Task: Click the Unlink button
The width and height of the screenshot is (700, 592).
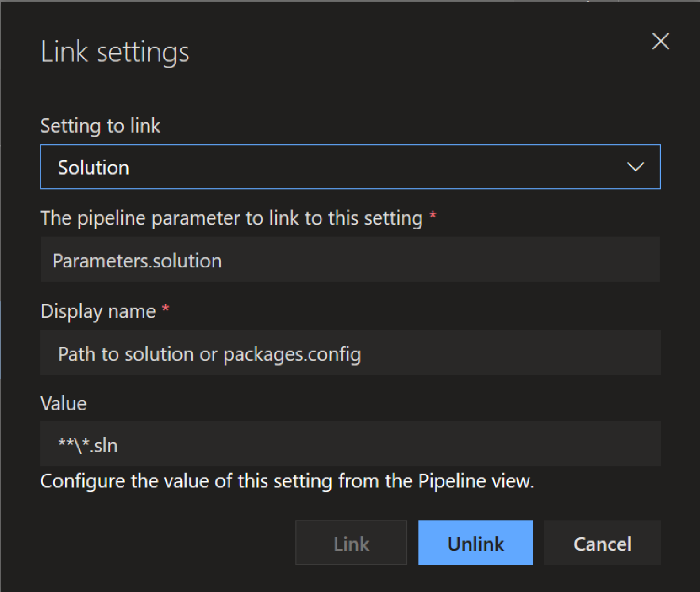Action: coord(475,543)
